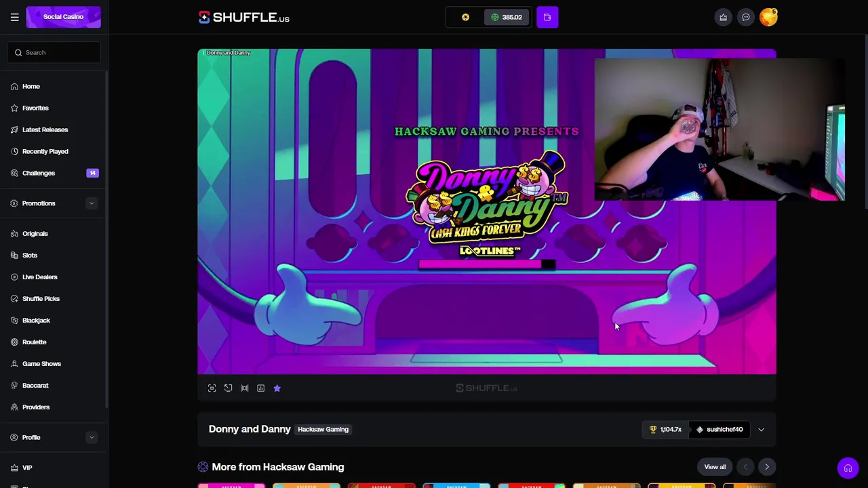This screenshot has height=488, width=868.
Task: Click the sidebar scrollbar
Action: coord(106,241)
